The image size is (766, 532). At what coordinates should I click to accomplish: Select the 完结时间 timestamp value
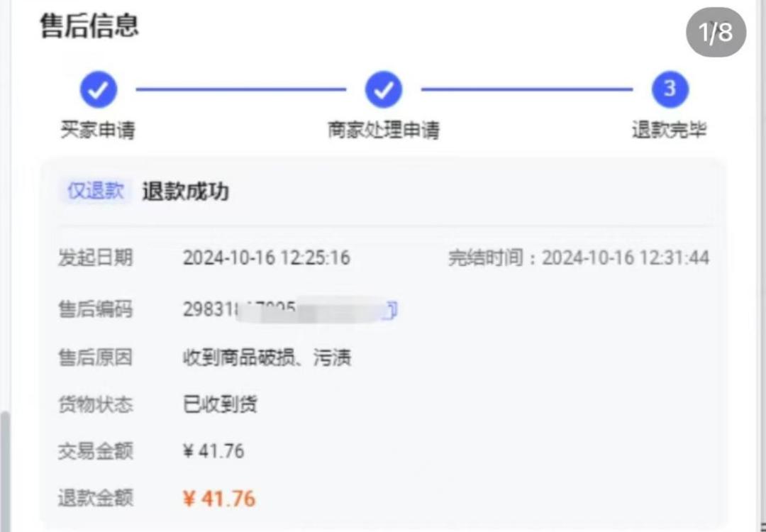pyautogui.click(x=626, y=258)
